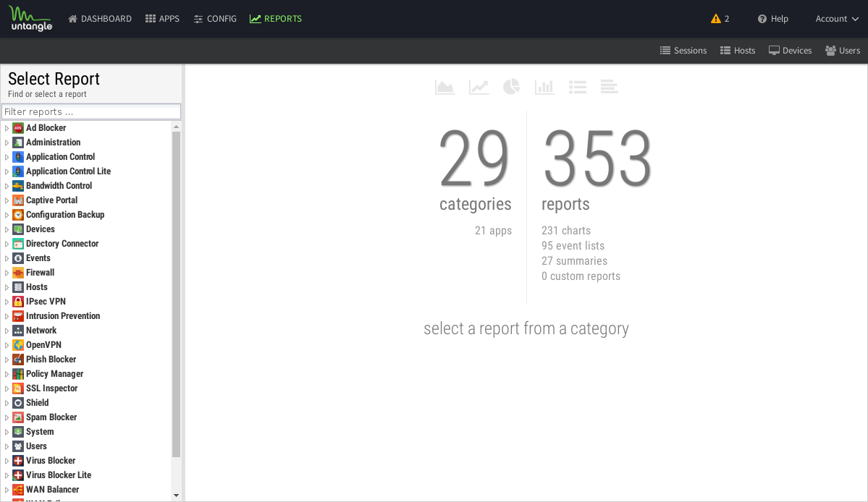The height and width of the screenshot is (502, 868).
Task: Click the IPsec VPN lock icon
Action: tap(18, 302)
